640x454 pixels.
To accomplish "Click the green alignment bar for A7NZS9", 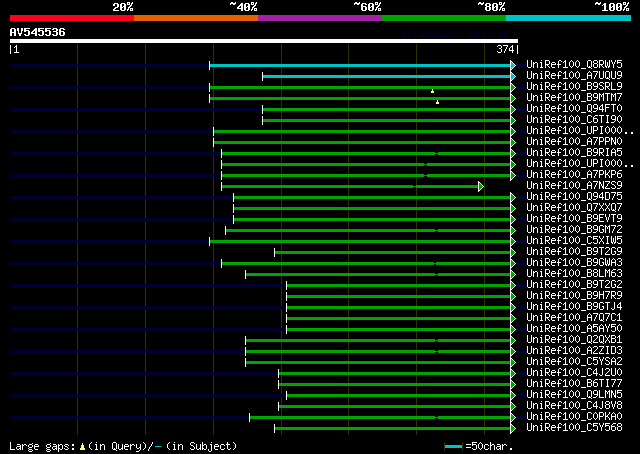I will point(350,187).
